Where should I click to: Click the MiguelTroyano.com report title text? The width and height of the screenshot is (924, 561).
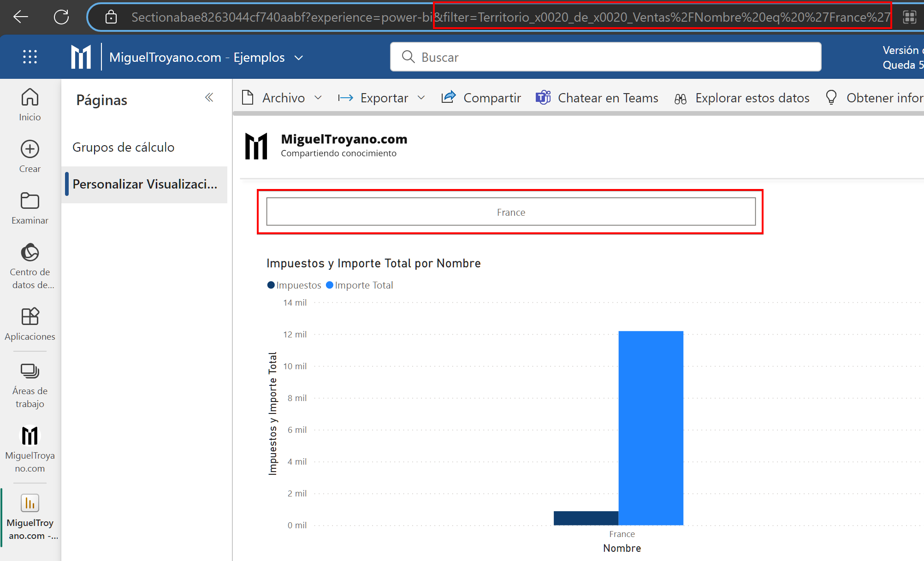tap(344, 139)
